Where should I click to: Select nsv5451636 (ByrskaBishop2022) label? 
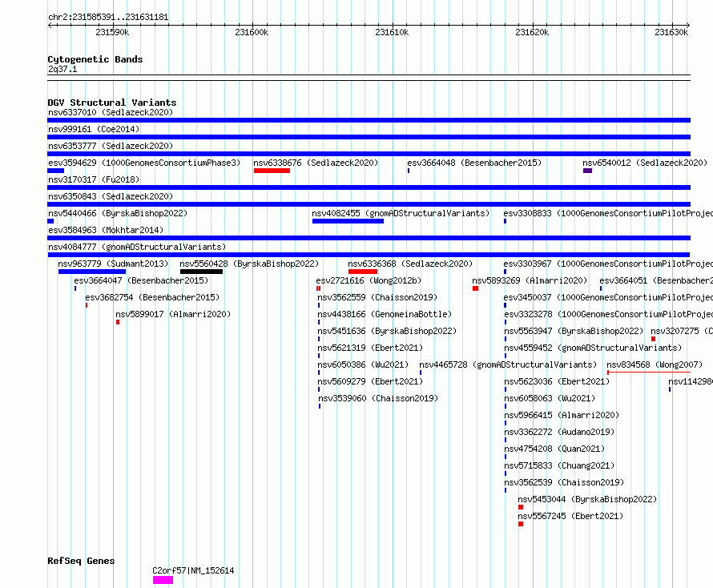click(387, 331)
